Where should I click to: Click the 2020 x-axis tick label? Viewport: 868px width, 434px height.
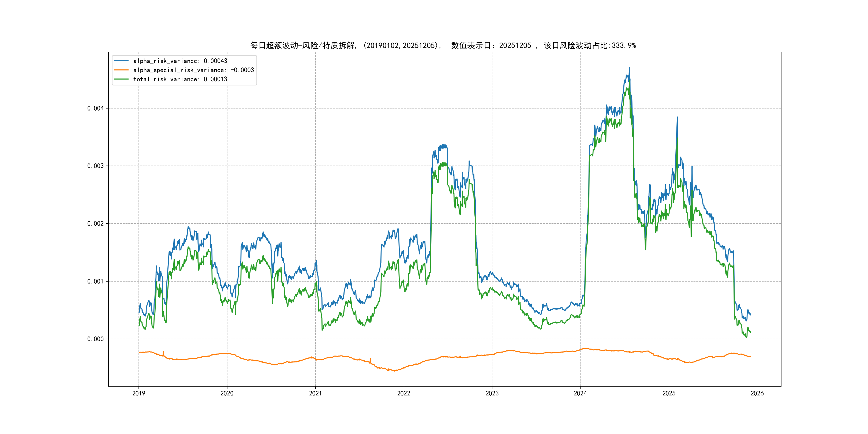(227, 393)
